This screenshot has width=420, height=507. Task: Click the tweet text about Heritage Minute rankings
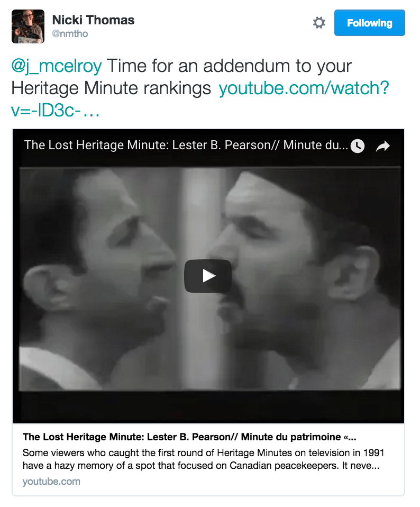(181, 77)
